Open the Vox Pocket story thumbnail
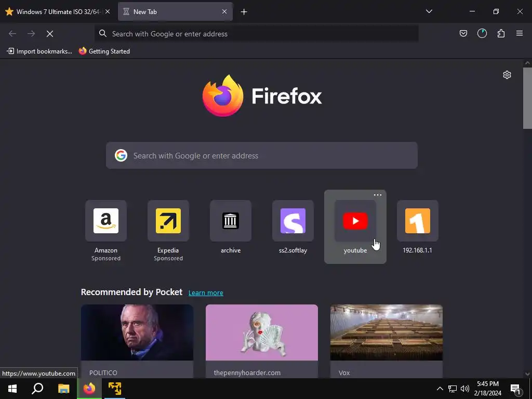The height and width of the screenshot is (399, 532). click(x=387, y=332)
